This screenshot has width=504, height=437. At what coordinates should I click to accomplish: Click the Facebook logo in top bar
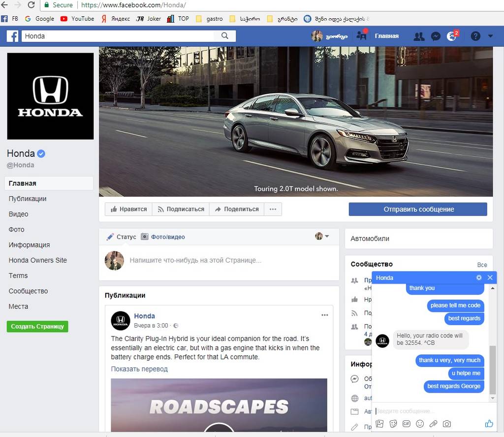pyautogui.click(x=12, y=36)
